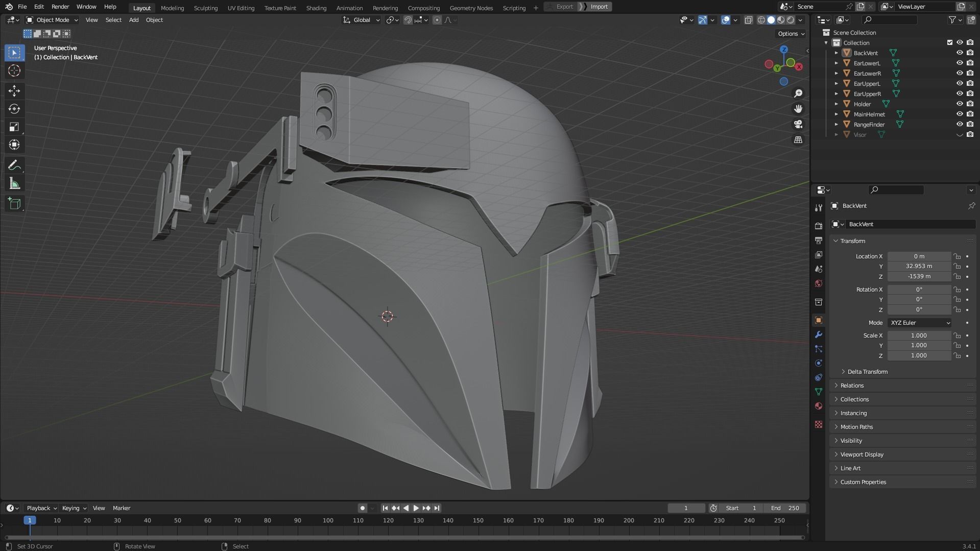Click the Scale X value slider
Viewport: 980px width, 551px height.
919,336
